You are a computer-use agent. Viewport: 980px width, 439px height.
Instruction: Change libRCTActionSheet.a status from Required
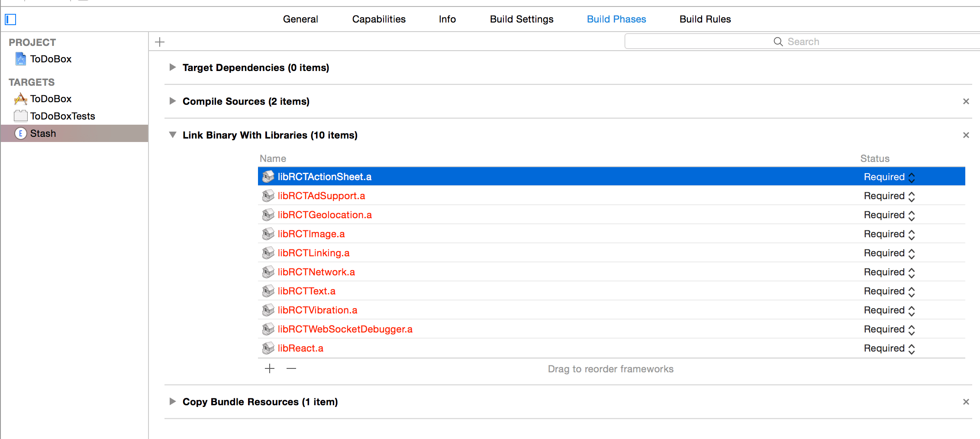(x=911, y=177)
